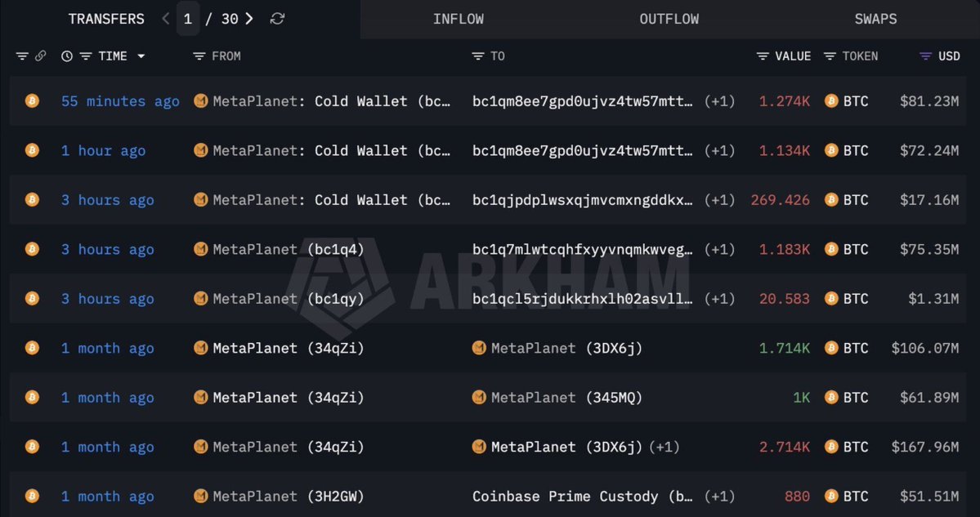Go to previous transfers page arrow
Viewport: 980px width, 517px height.
coord(166,19)
